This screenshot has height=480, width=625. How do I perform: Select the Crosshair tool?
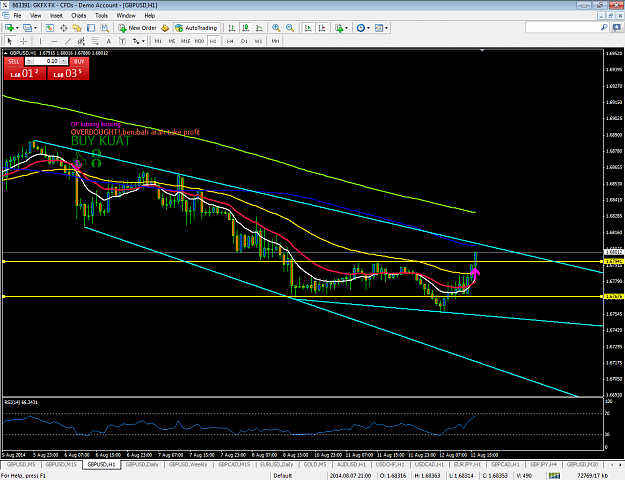[x=24, y=41]
